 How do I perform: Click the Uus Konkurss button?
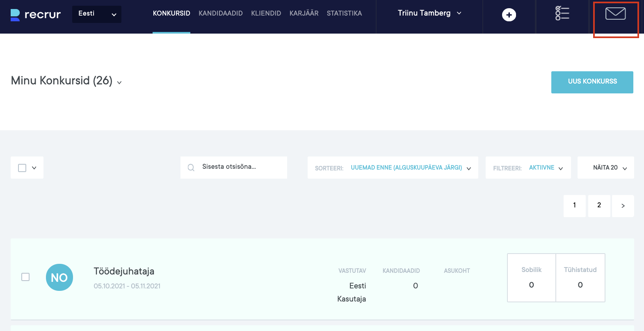[592, 82]
